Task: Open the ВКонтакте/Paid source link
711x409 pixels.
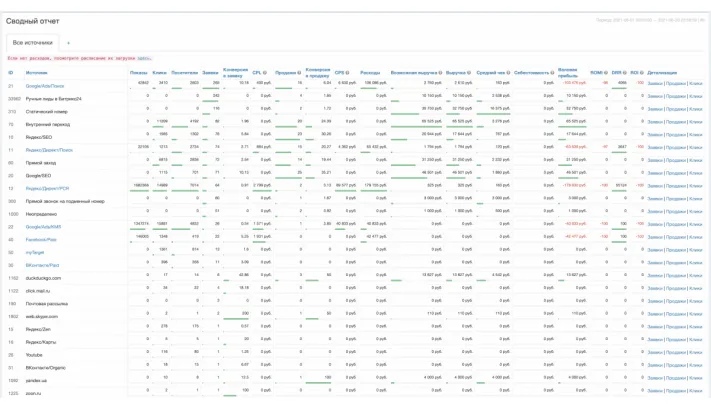Action: [42, 265]
